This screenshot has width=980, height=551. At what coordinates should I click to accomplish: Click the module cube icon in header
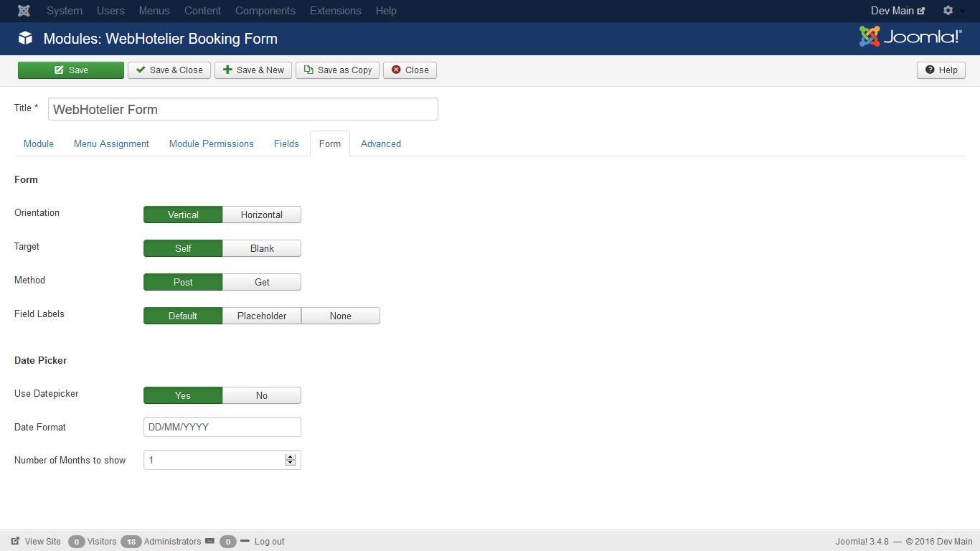[x=26, y=38]
